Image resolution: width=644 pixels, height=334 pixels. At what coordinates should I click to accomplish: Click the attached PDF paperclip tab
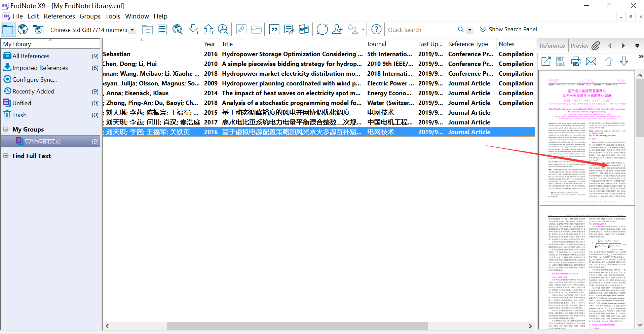point(596,46)
